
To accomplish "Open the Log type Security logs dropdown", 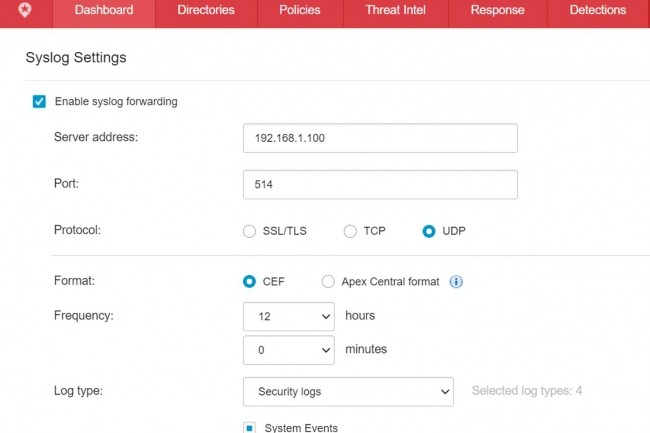I will tap(348, 392).
